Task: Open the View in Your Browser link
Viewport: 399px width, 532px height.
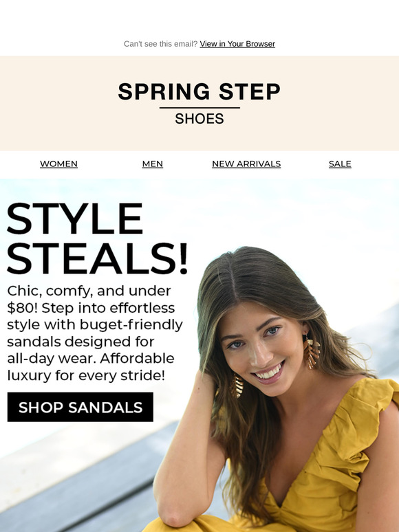Action: pos(237,44)
